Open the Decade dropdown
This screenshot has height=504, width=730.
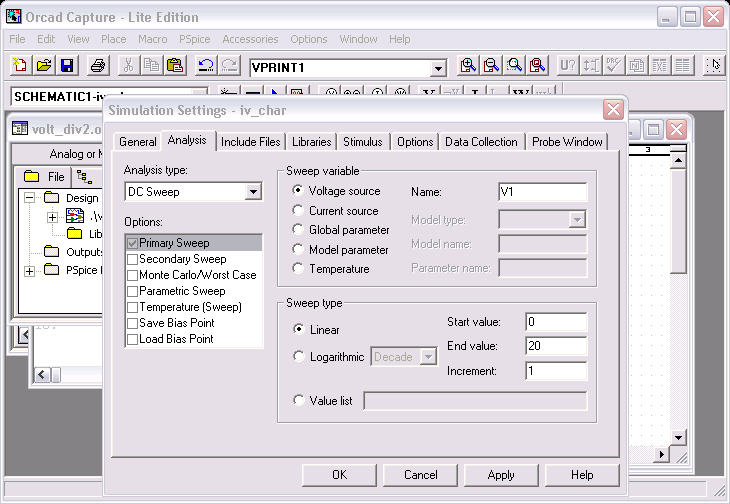(x=428, y=357)
